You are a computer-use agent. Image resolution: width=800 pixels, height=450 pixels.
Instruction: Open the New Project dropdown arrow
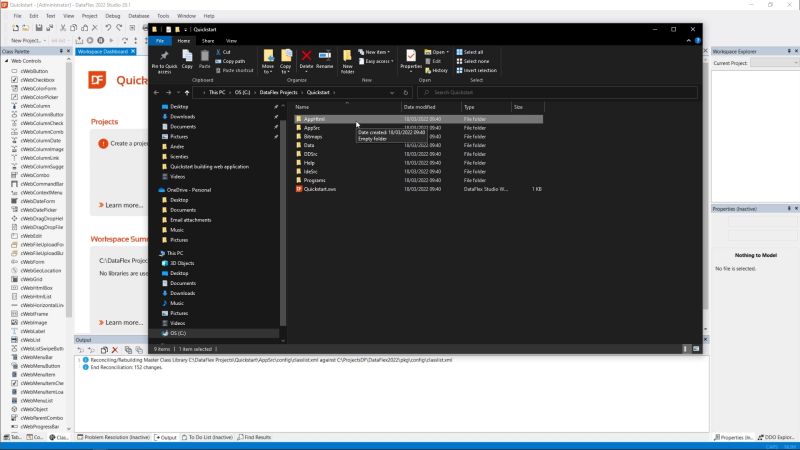pos(44,41)
